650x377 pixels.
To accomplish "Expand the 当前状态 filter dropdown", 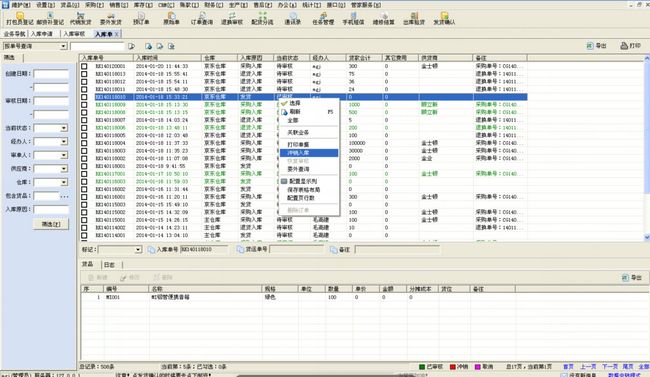I will point(64,128).
